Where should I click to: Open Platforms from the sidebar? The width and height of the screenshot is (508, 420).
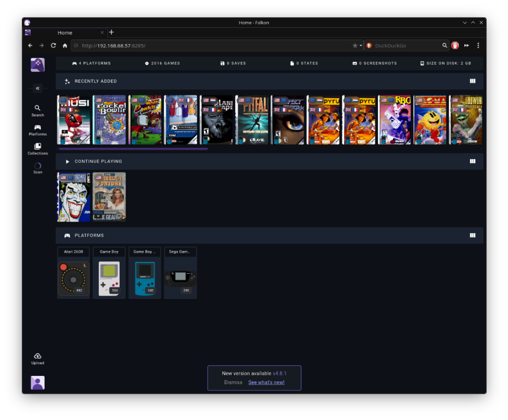tap(38, 130)
